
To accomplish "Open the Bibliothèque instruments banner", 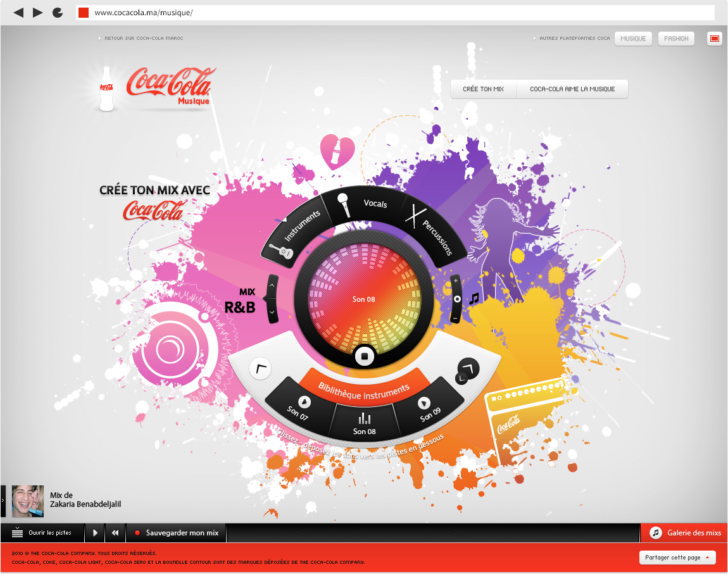I will pyautogui.click(x=364, y=391).
